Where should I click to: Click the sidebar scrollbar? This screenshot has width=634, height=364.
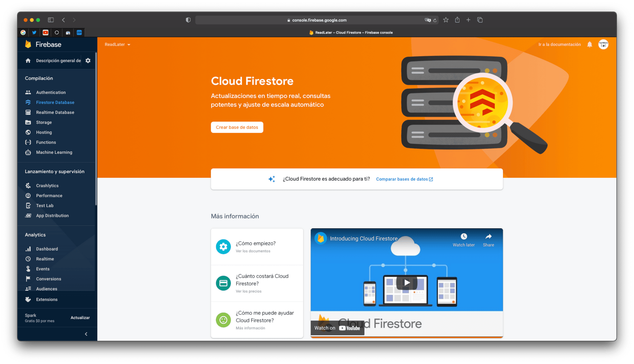click(96, 129)
